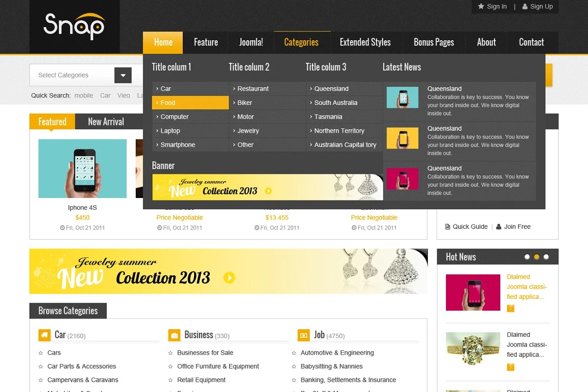This screenshot has width=588, height=392.
Task: Click the Business category briefcase icon
Action: [174, 335]
